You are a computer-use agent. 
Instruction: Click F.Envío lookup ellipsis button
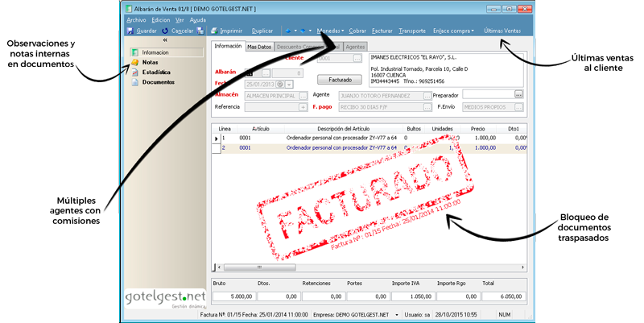pyautogui.click(x=518, y=107)
